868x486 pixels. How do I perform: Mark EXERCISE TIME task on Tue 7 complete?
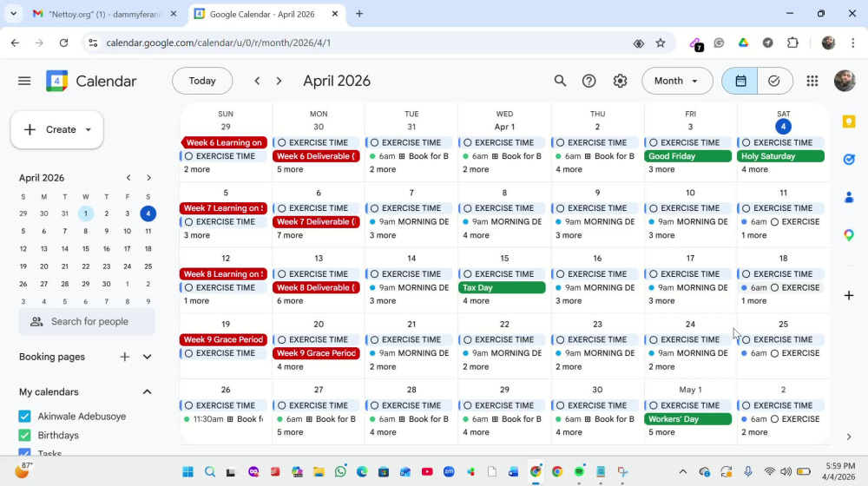(375, 208)
